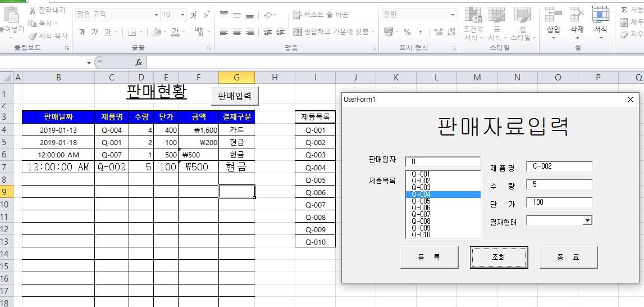The image size is (644, 307).
Task: Click the percent style icon
Action: coord(407,32)
